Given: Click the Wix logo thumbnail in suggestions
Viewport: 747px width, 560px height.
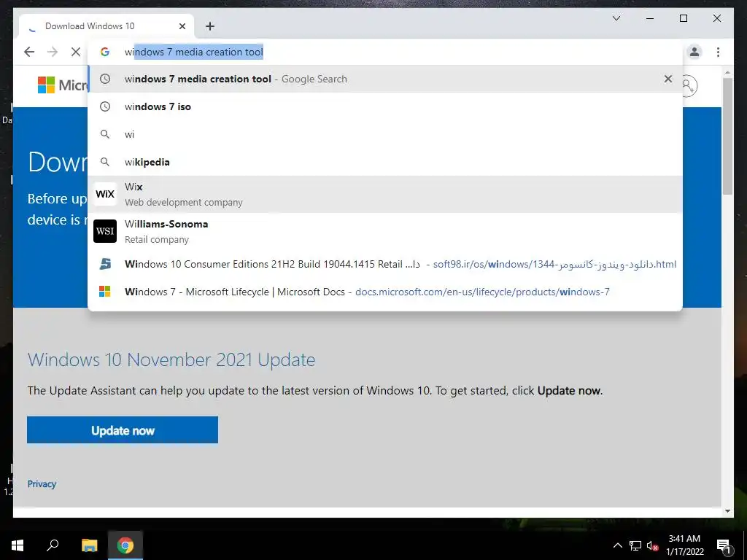Looking at the screenshot, I should tap(105, 194).
